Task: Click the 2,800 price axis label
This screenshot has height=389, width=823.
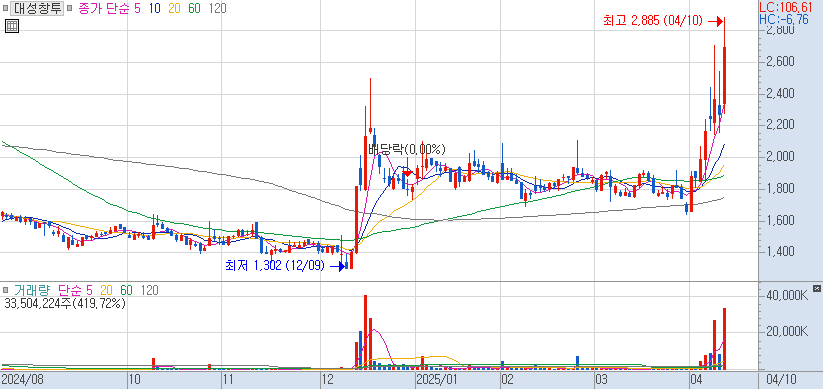Action: [780, 30]
